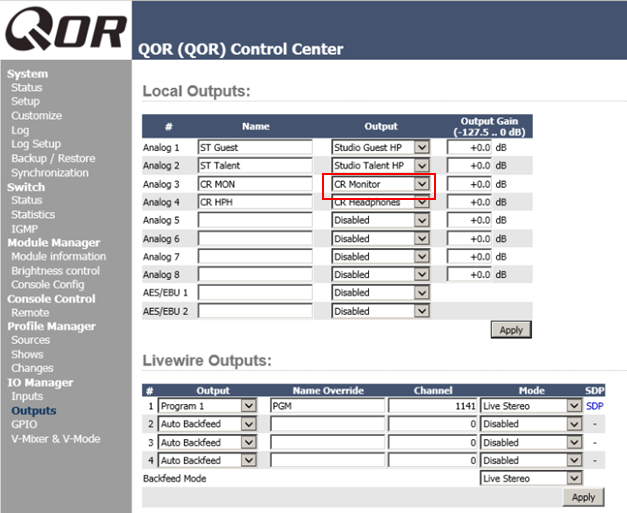Open Analog 8 output dropdown
This screenshot has height=513, width=627.
(381, 274)
